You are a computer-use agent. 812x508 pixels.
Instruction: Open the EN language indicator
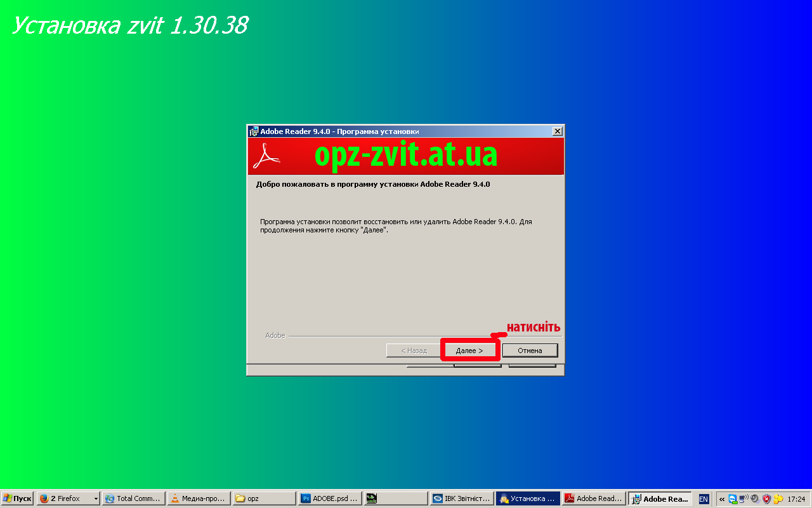click(x=704, y=499)
